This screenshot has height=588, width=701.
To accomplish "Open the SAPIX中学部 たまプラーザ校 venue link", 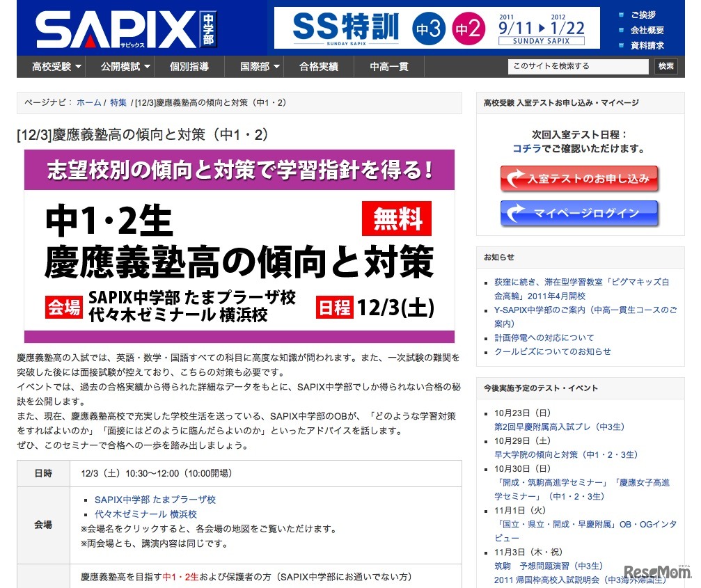I will [155, 500].
